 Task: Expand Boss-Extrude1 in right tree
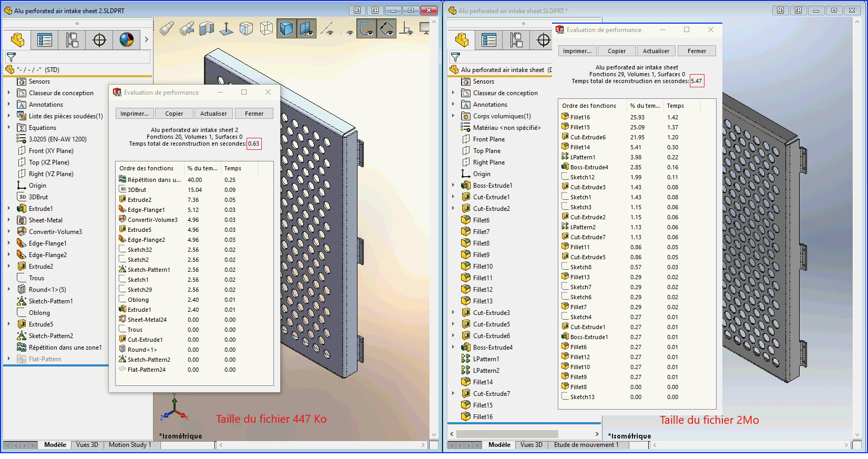pos(453,186)
